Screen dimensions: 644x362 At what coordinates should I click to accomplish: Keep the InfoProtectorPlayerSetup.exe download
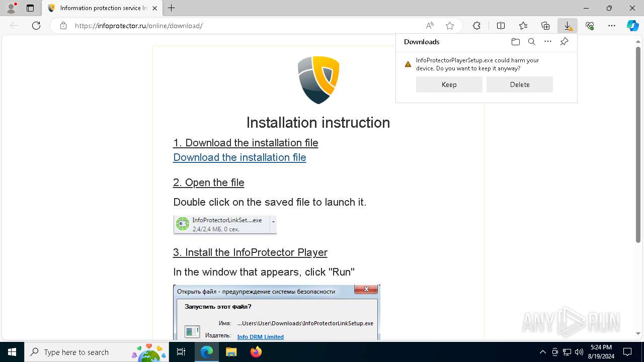point(449,84)
